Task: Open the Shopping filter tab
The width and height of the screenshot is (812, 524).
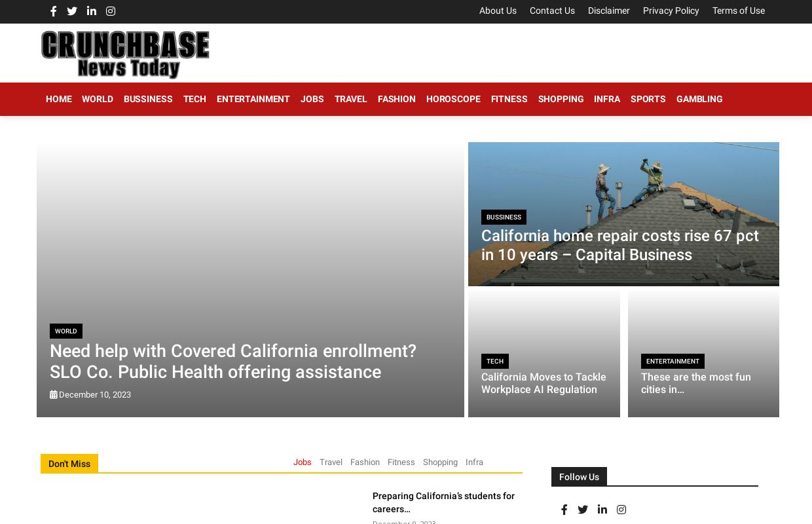Action: (440, 462)
